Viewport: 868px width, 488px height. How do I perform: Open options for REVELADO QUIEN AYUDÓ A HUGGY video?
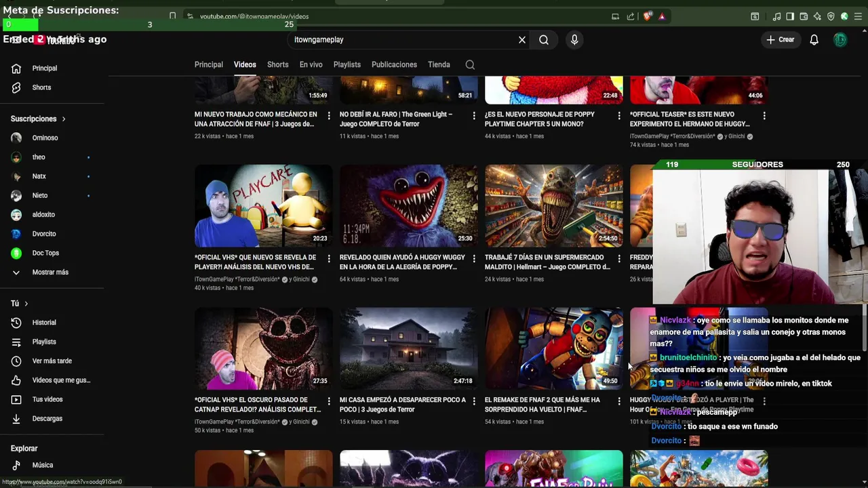[474, 259]
